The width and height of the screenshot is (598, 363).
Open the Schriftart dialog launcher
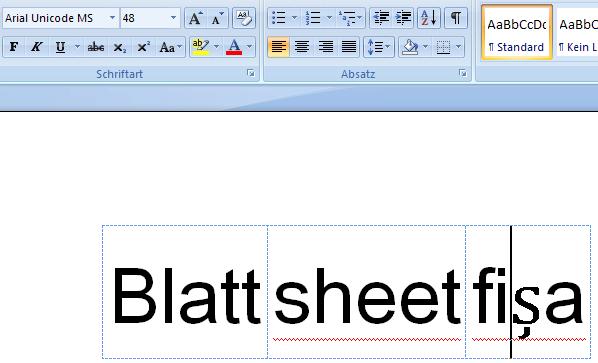coord(251,73)
